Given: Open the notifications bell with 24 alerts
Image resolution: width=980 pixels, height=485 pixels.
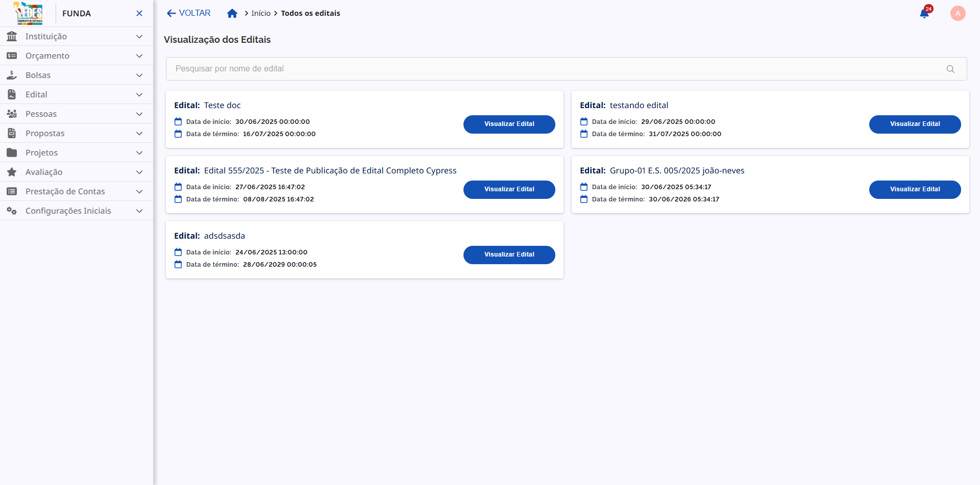Looking at the screenshot, I should click(924, 13).
